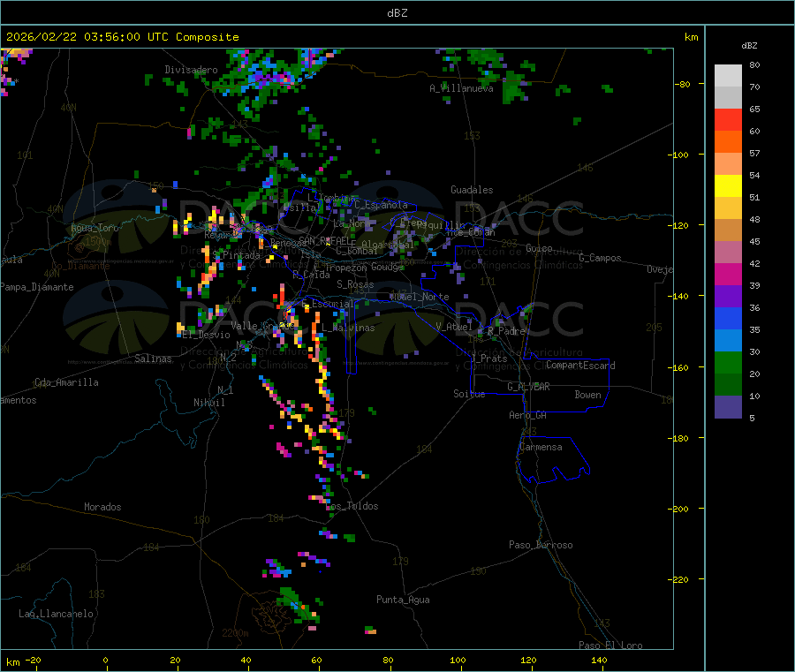
Task: Pick the light gray 80-70 dBZ legend band
Action: pyautogui.click(x=728, y=76)
